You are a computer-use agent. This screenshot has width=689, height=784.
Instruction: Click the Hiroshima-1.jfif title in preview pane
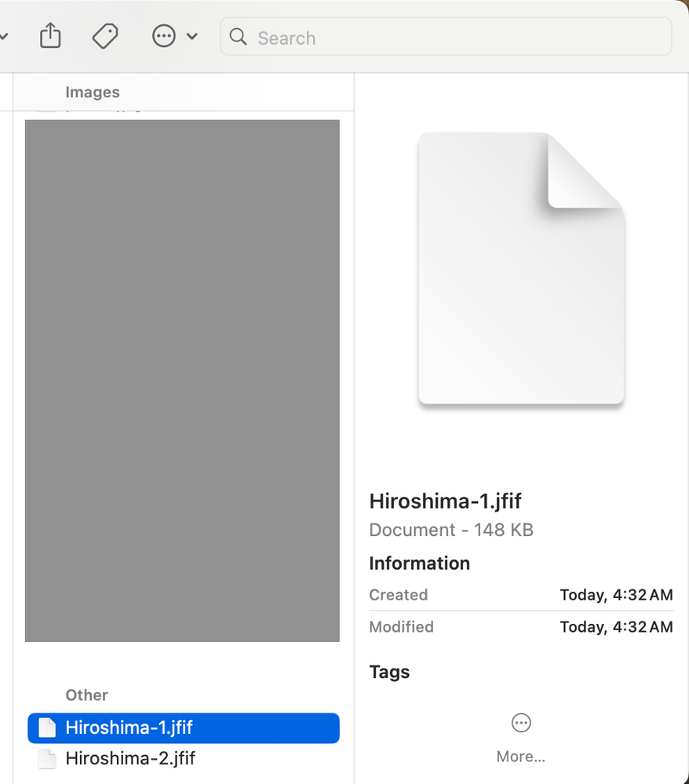[x=446, y=501]
